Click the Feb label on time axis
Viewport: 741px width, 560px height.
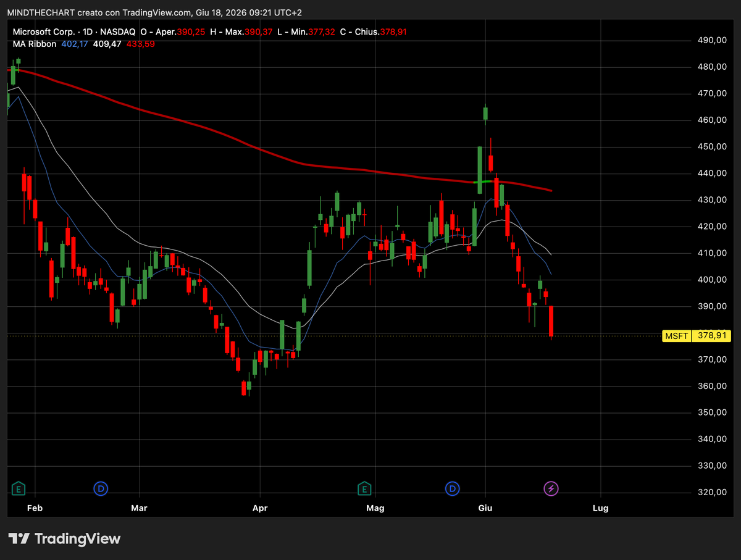[x=36, y=508]
